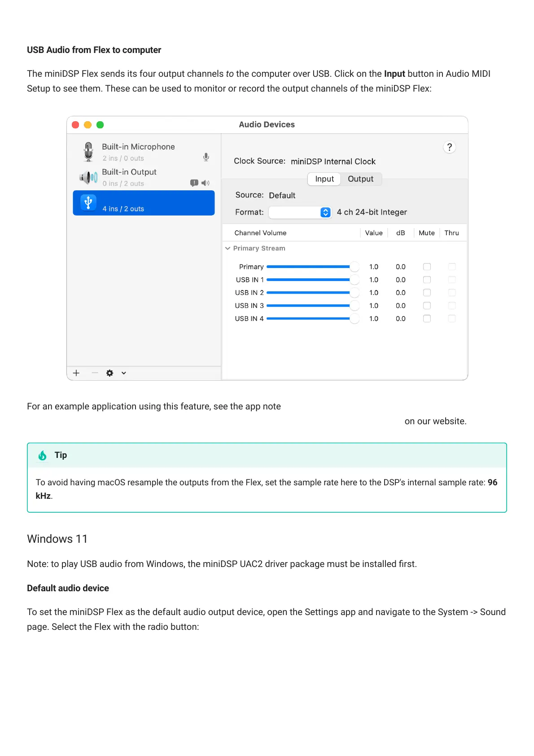Click the Thru column header
Screen dimensions: 534x756
tap(452, 233)
